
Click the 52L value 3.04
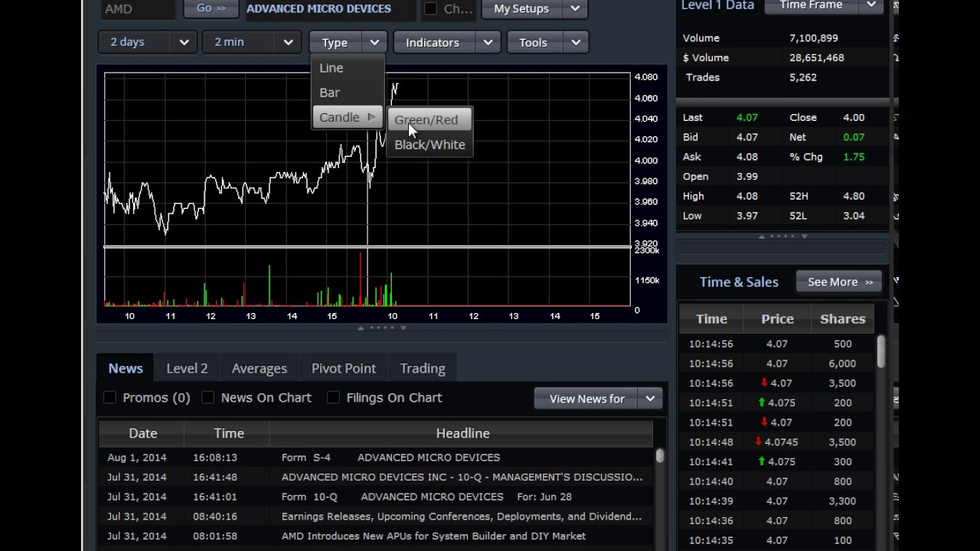[854, 216]
